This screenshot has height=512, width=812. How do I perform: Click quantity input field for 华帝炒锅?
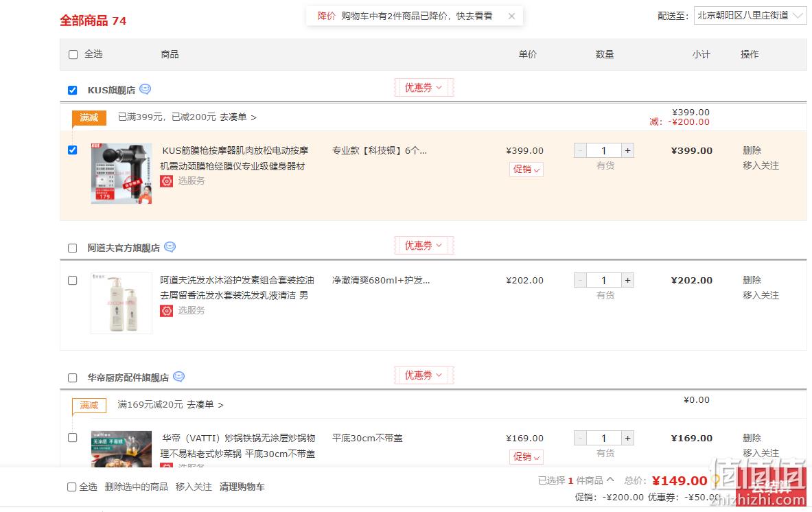[604, 438]
